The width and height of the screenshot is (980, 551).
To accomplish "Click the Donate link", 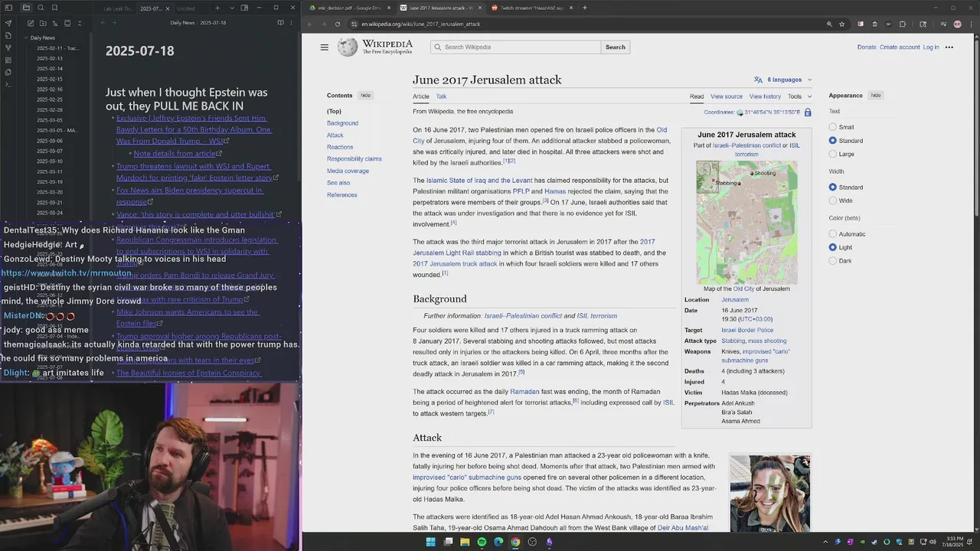I will pyautogui.click(x=867, y=47).
